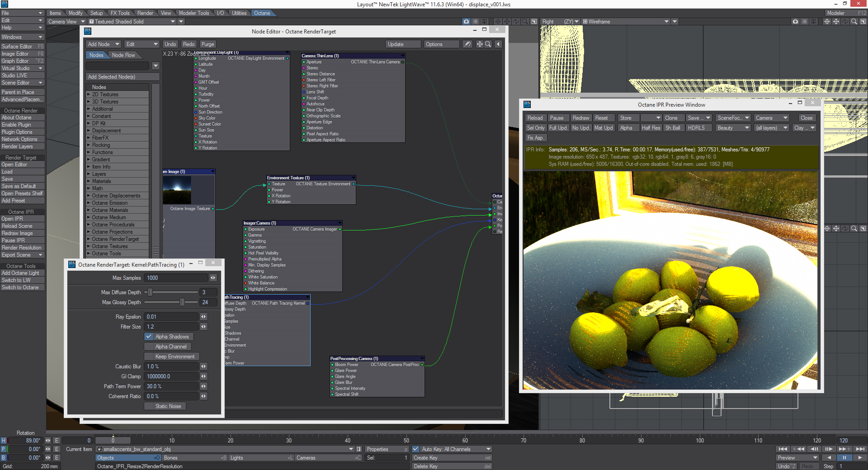Click the maximize viewport icon in Camera View header
Screen dimensions: 868x470
(534, 21)
